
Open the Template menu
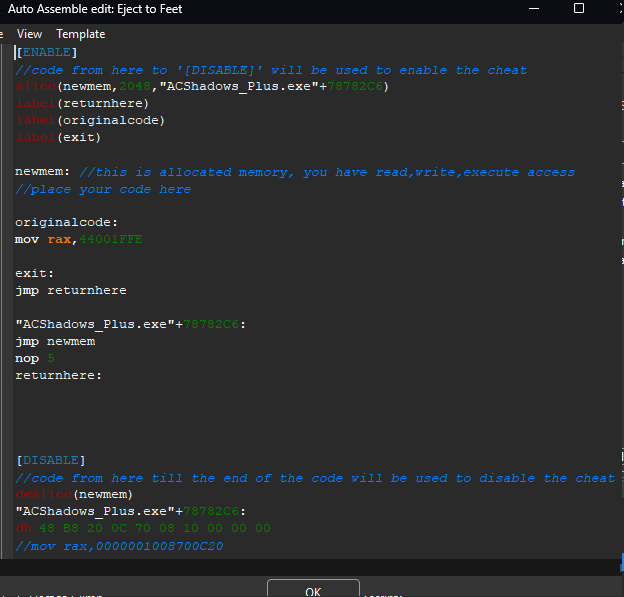coord(80,34)
